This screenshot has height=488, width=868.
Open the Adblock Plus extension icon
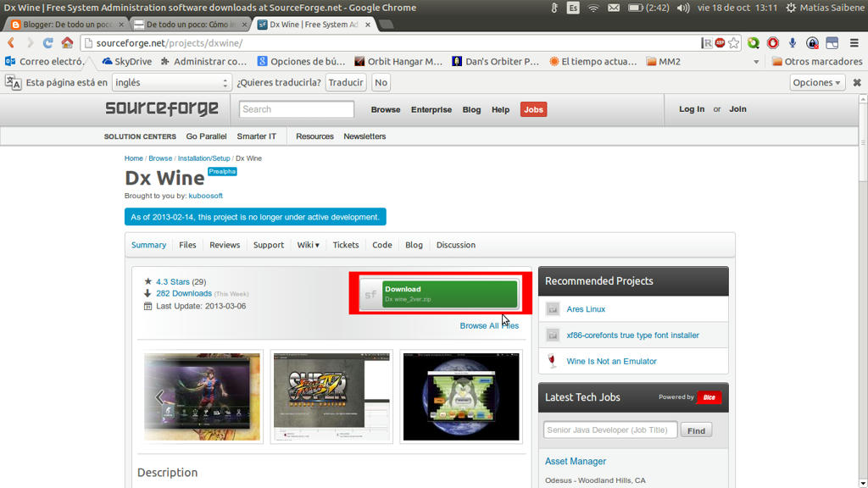720,42
